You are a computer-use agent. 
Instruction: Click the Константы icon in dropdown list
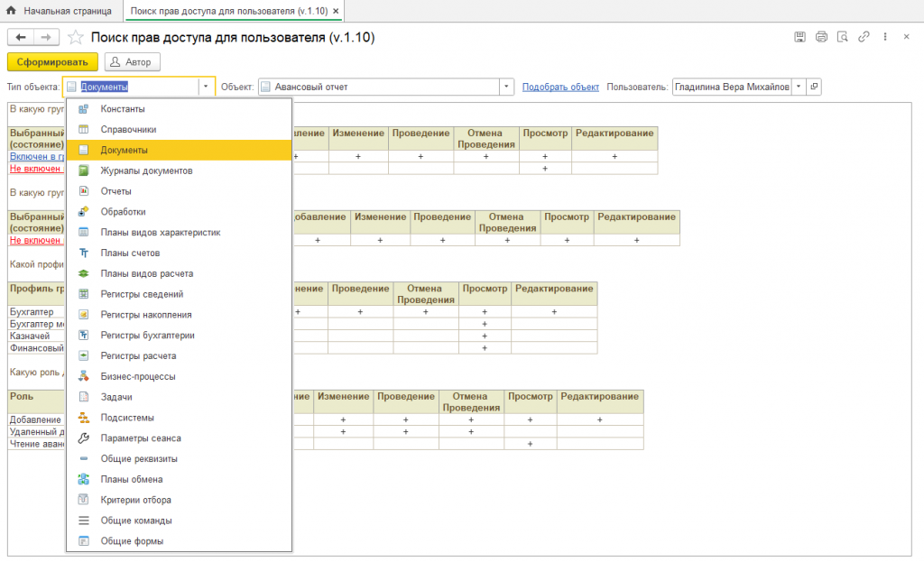[84, 109]
